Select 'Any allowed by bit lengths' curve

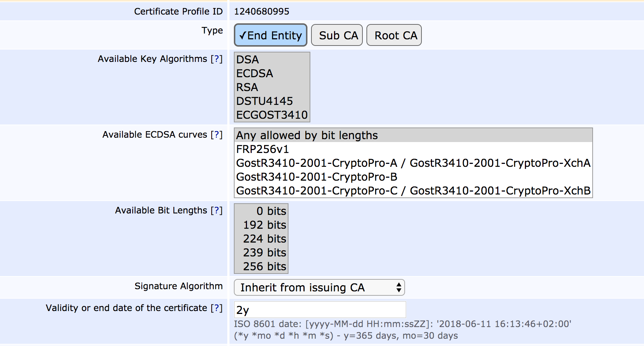click(413, 135)
